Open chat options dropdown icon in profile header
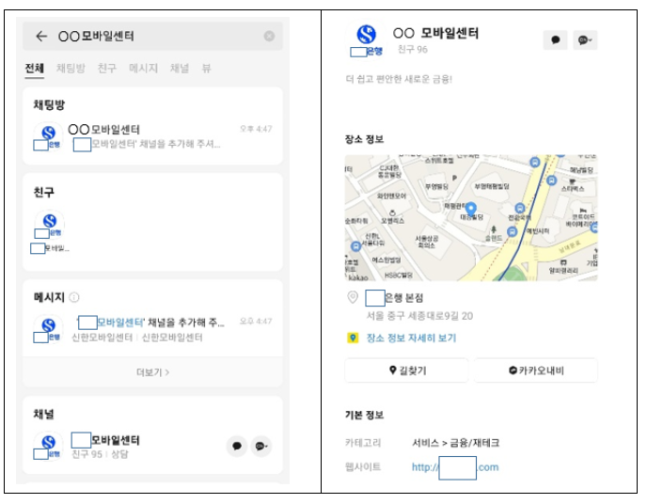The image size is (647, 504). pos(585,40)
